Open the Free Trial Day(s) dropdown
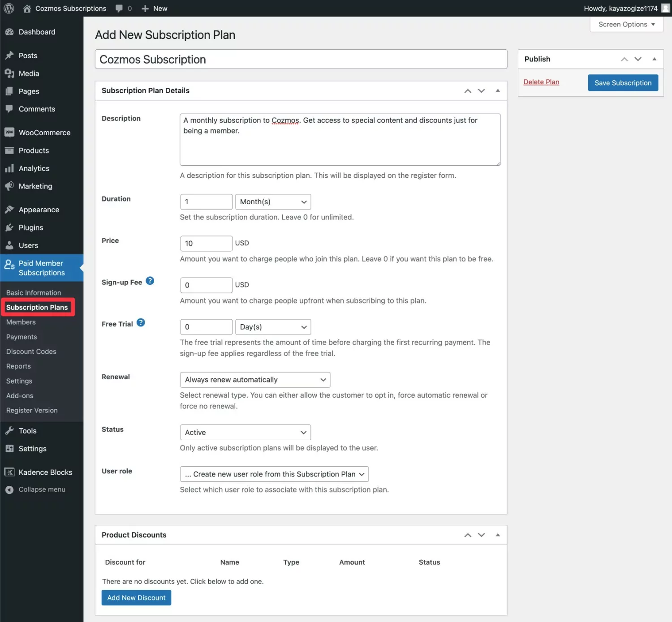This screenshot has width=672, height=622. pos(273,327)
